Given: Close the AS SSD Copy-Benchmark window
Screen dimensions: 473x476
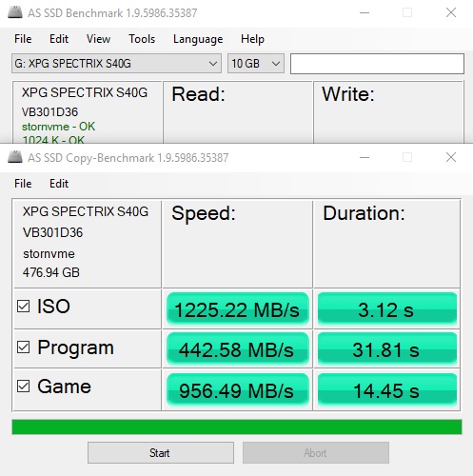Looking at the screenshot, I should pos(451,157).
